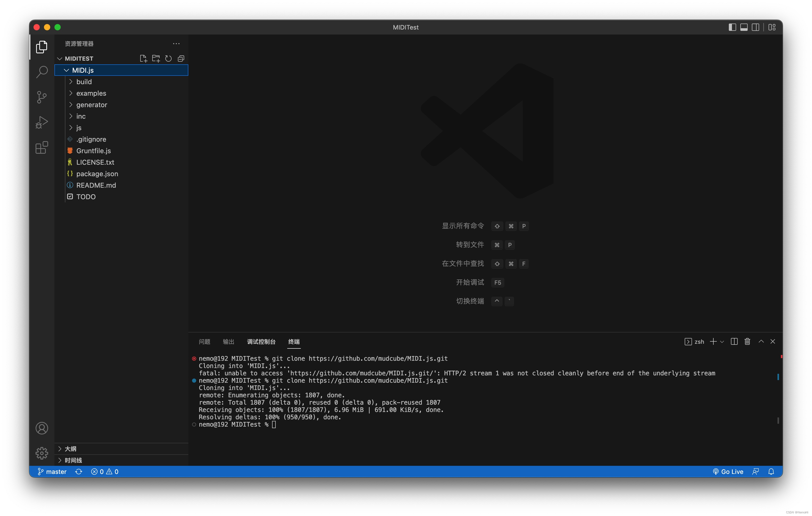Create a new folder in the explorer
This screenshot has height=516, width=812.
156,58
